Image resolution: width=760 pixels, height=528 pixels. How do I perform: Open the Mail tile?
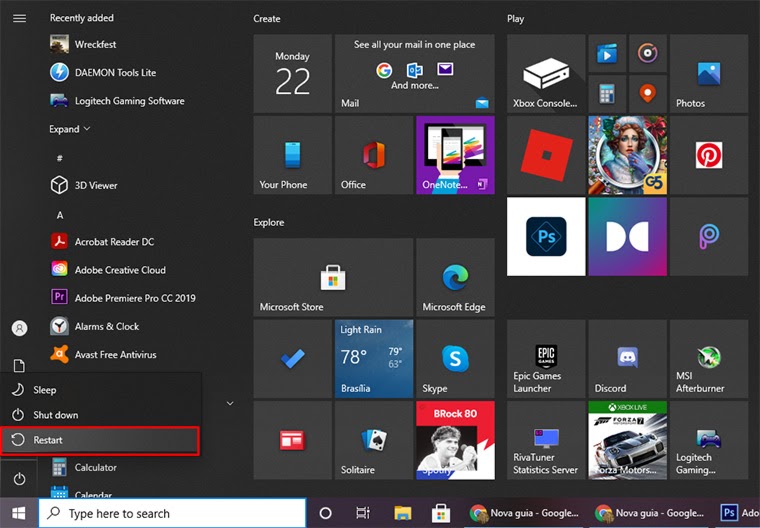point(415,74)
